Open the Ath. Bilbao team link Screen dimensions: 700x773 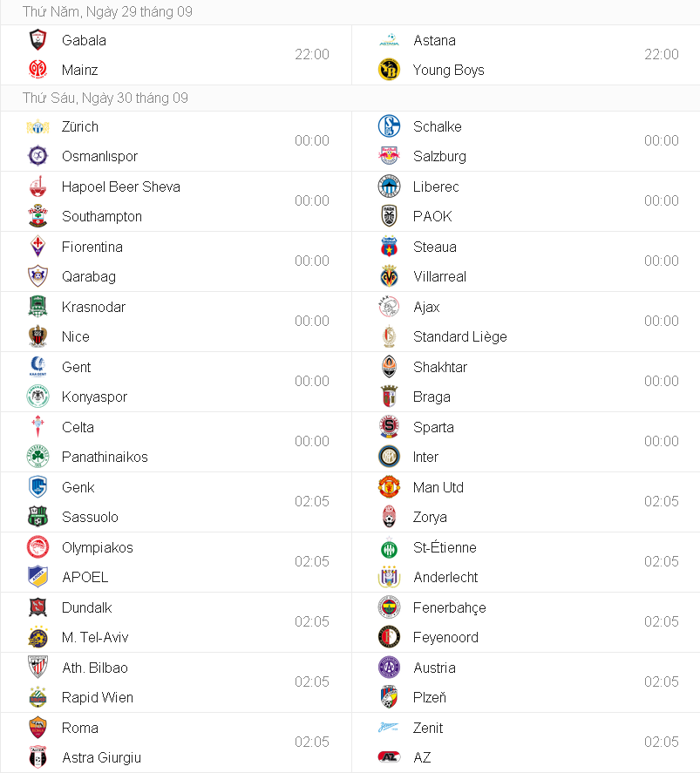click(95, 668)
